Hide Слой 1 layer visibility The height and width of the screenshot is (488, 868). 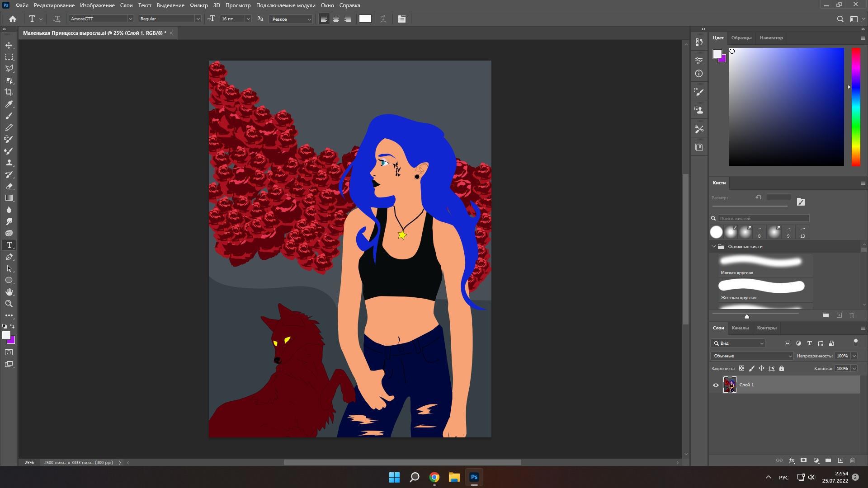click(716, 385)
